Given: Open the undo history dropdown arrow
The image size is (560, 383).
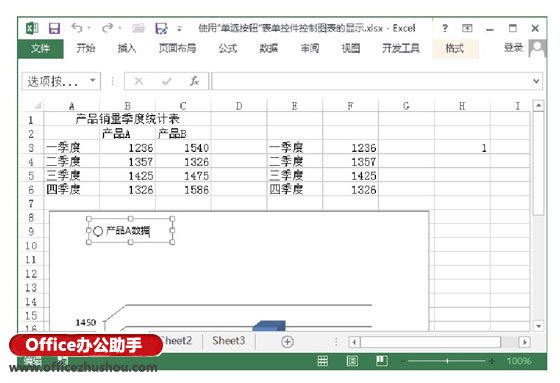Looking at the screenshot, I should click(x=89, y=28).
